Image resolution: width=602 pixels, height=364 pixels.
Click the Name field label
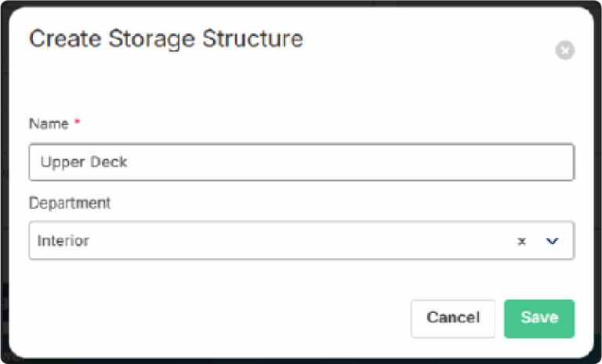coord(49,124)
